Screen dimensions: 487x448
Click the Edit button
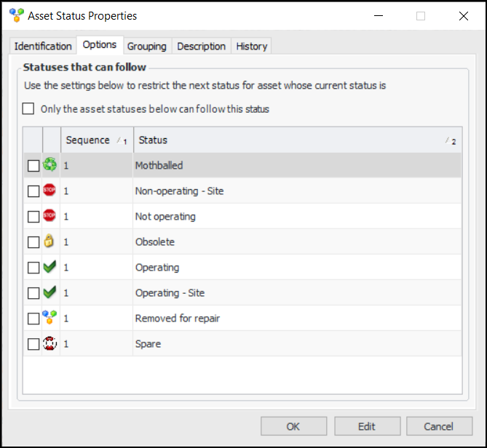[367, 426]
